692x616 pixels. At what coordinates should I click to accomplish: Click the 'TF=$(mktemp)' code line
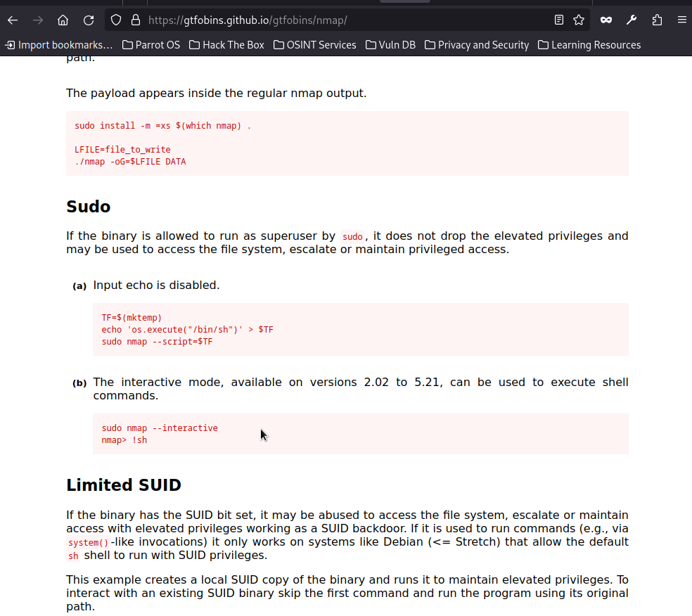[132, 318]
